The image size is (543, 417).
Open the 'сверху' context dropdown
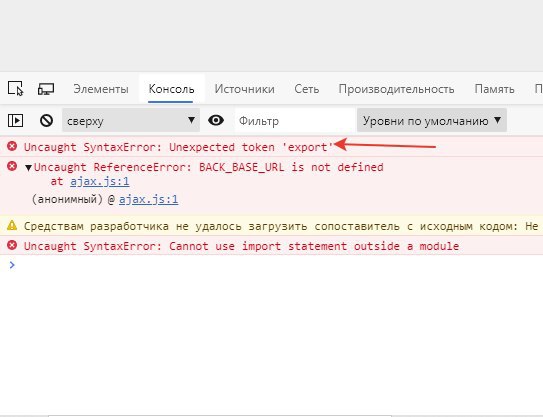tap(131, 120)
